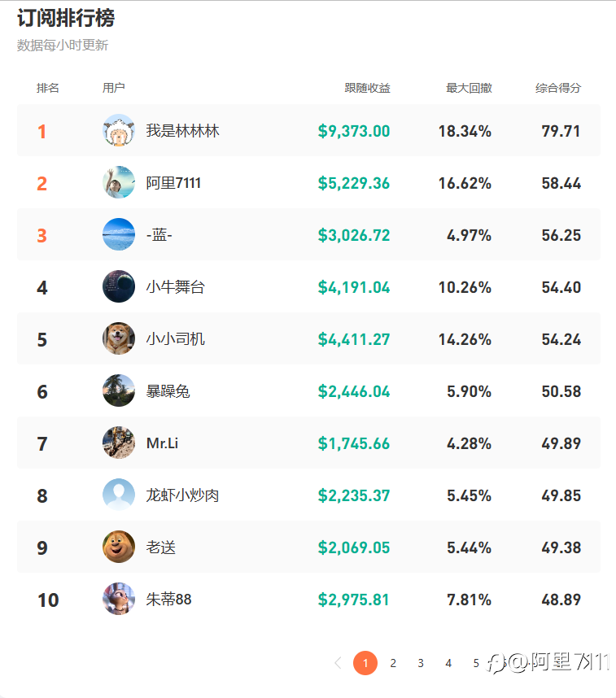616x698 pixels.
Task: Click the Shiba dog avatar of 小小司机
Action: click(x=119, y=339)
